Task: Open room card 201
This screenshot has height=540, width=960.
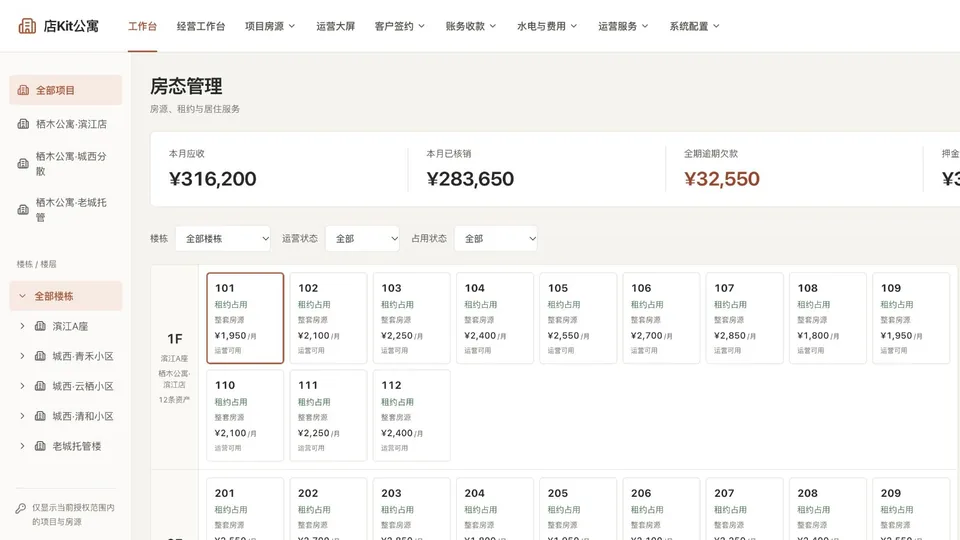Action: pos(245,509)
